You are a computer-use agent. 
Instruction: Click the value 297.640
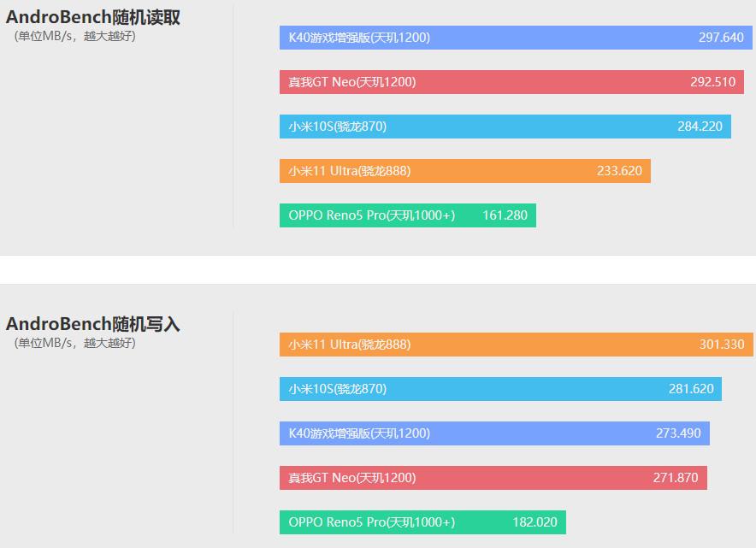tap(721, 38)
